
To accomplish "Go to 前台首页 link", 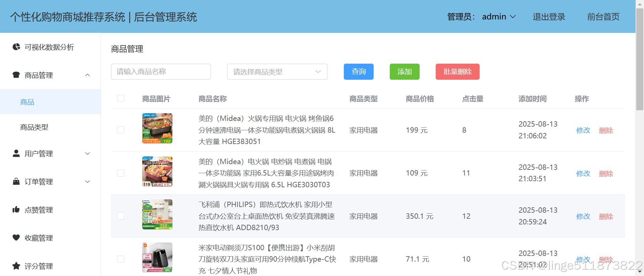I will (603, 17).
